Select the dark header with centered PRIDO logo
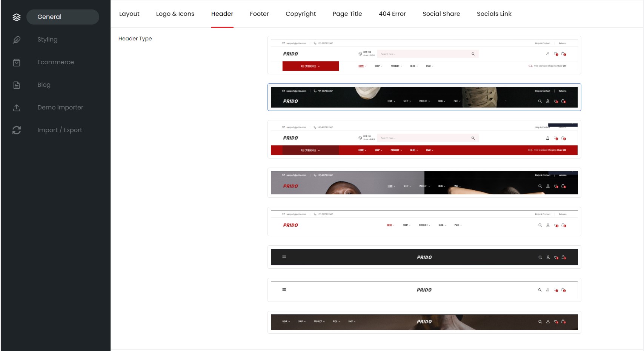Image resolution: width=644 pixels, height=351 pixels. point(424,257)
